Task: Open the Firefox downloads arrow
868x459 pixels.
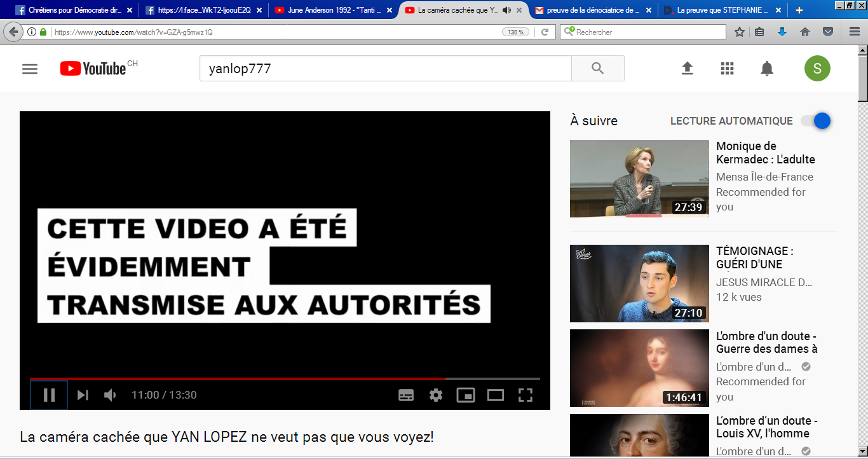Action: (782, 32)
